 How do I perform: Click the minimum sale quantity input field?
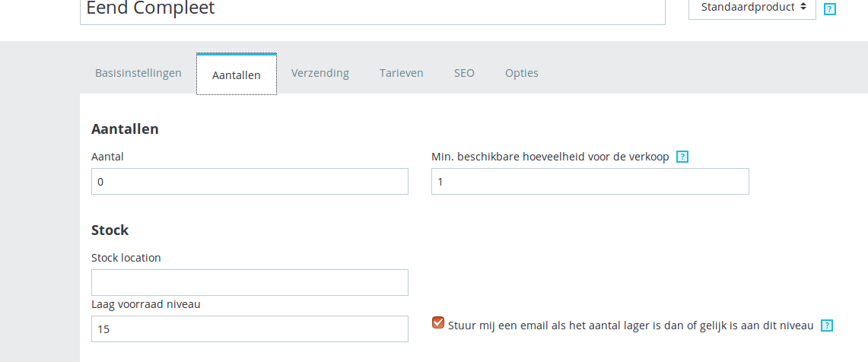coord(590,182)
